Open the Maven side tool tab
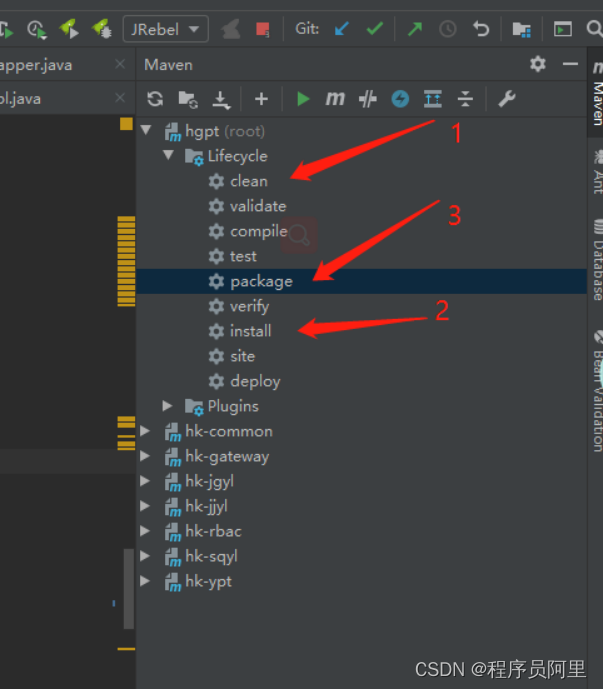603x689 pixels. pyautogui.click(x=596, y=93)
